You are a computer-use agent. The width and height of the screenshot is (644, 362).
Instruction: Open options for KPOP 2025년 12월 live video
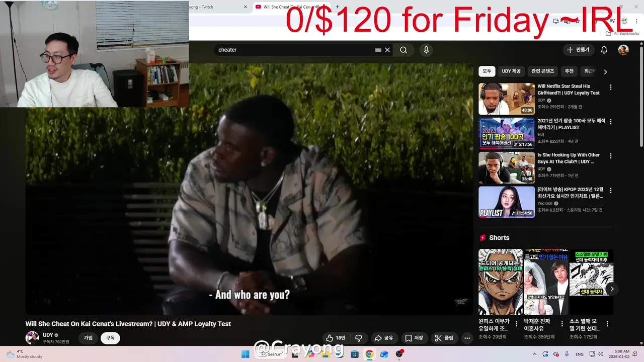pos(611,191)
